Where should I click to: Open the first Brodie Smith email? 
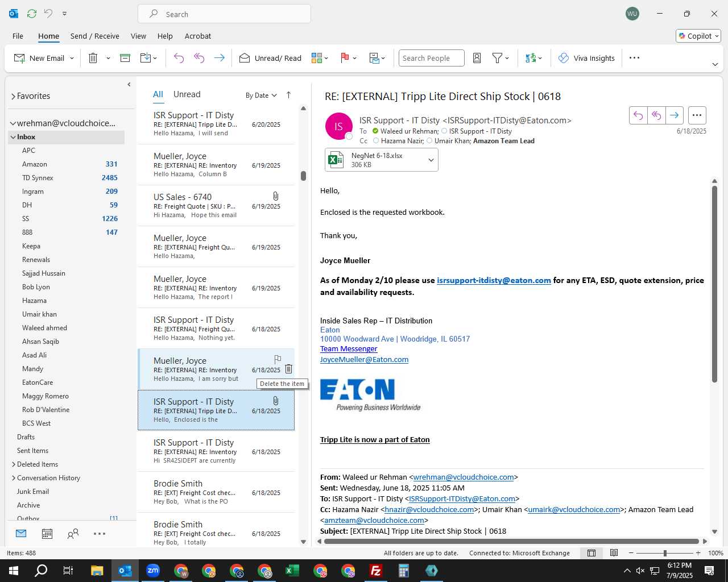[216, 492]
